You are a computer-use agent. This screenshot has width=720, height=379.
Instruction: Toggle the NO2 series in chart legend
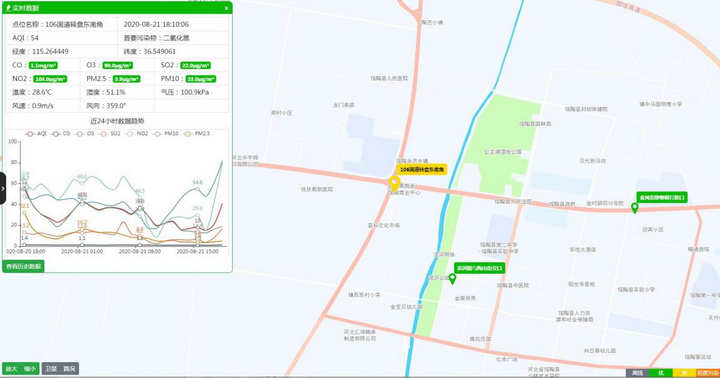tap(137, 134)
